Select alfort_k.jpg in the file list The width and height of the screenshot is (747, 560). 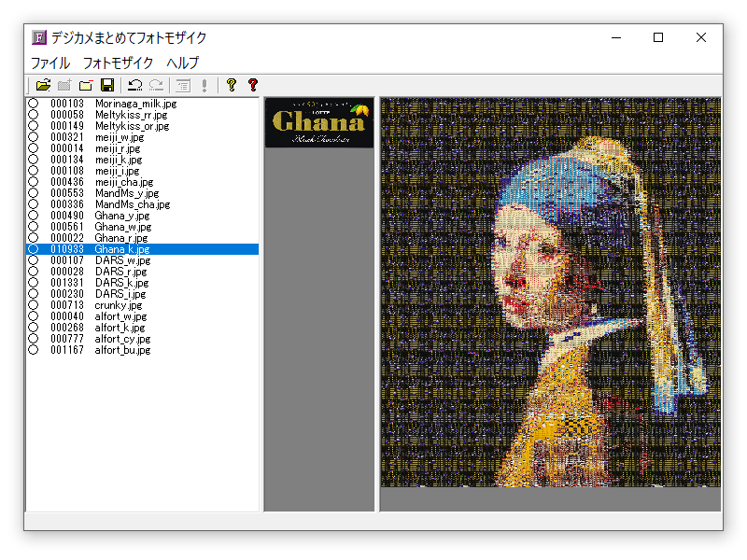pos(120,328)
